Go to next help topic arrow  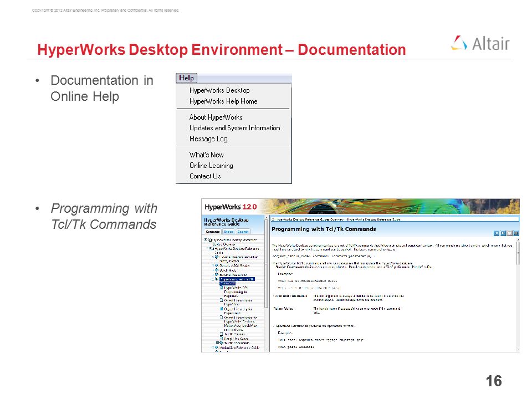503,233
